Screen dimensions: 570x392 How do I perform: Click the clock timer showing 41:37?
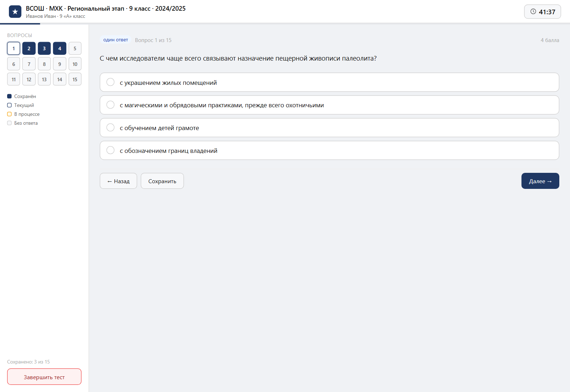[542, 12]
